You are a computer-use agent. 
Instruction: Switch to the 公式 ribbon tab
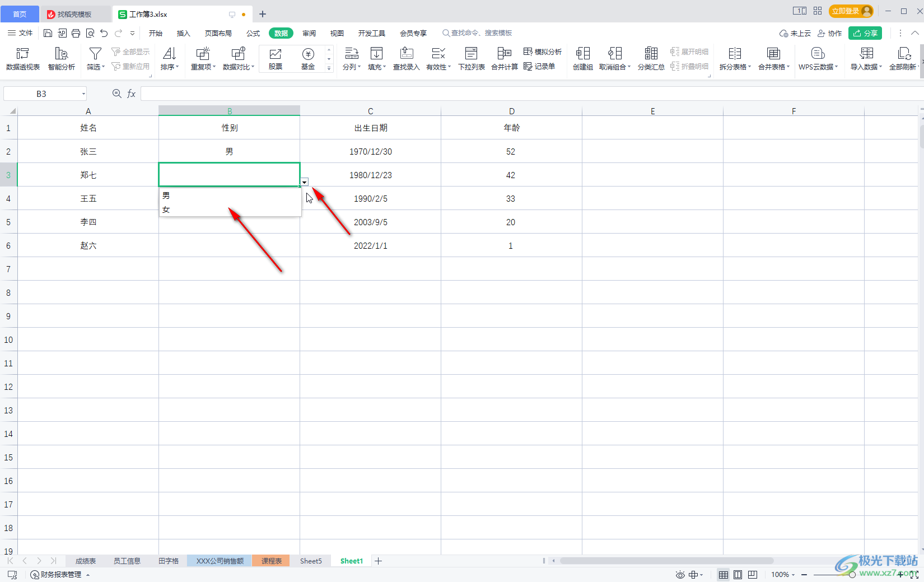(253, 33)
